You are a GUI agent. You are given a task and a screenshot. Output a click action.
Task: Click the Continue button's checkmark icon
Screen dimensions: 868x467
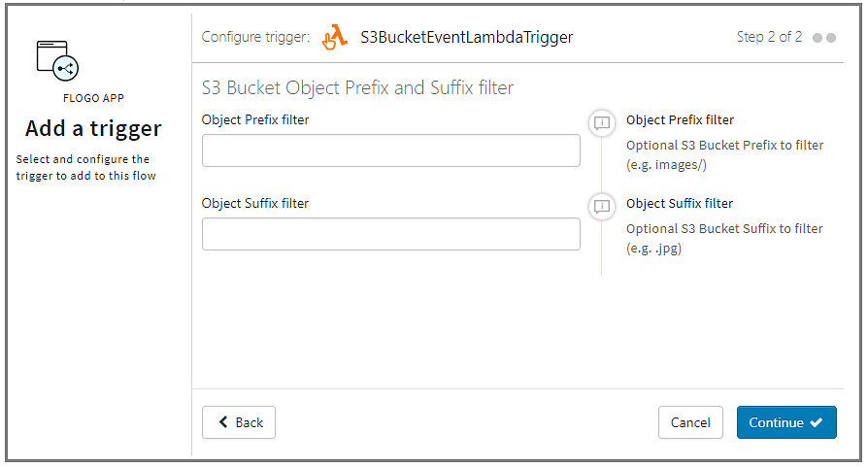point(816,422)
